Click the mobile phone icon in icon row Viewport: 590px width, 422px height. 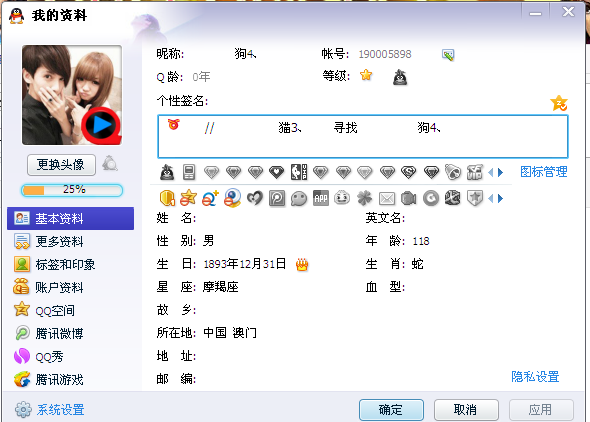coord(189,173)
